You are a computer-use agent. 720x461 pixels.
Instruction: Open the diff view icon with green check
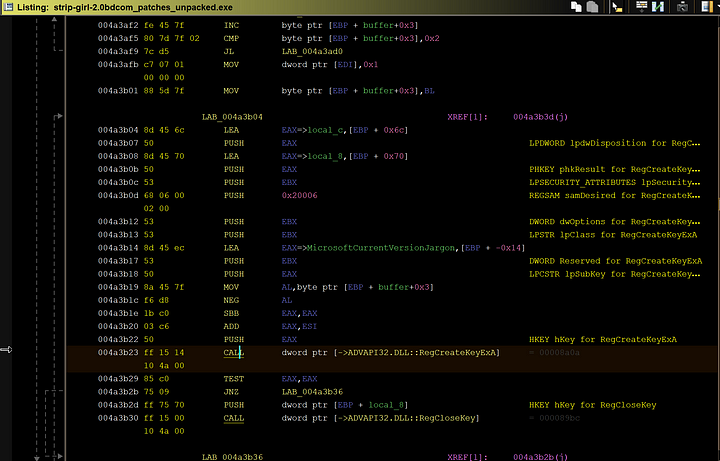pos(658,7)
